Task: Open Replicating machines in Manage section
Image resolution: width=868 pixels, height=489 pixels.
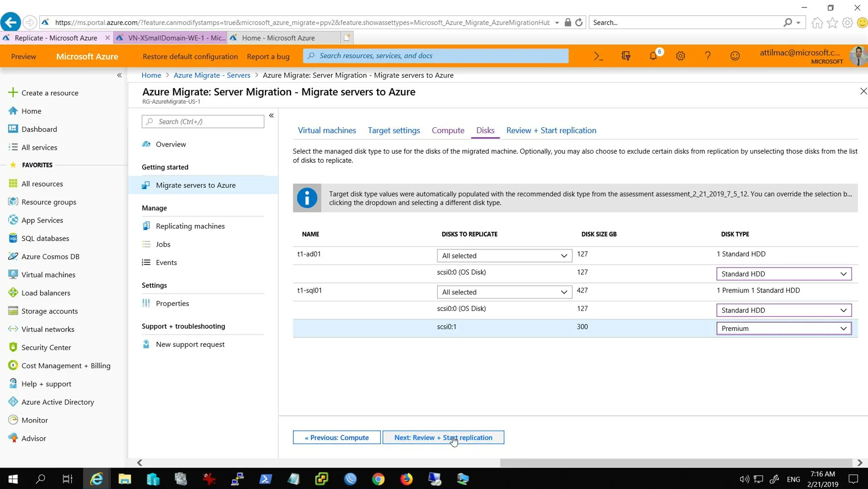Action: (x=190, y=226)
